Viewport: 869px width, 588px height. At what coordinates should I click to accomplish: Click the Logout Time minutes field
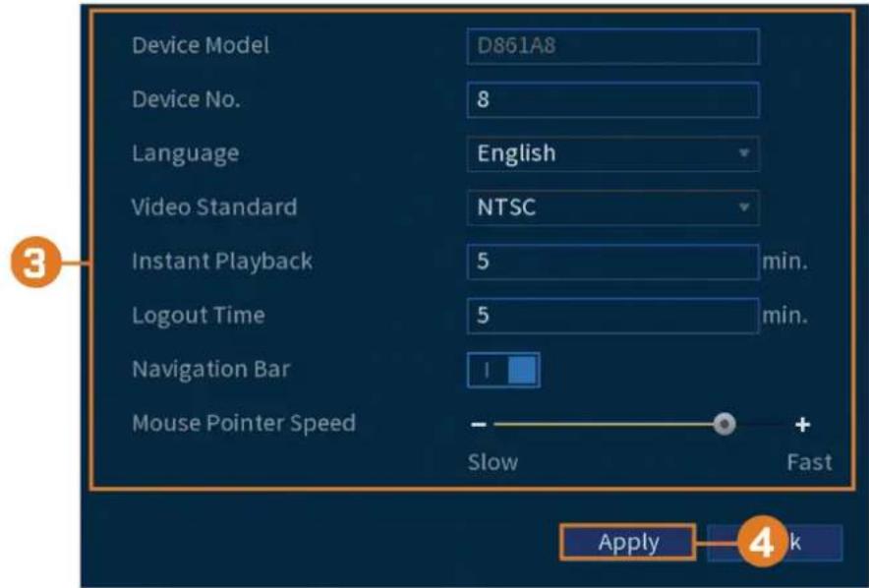613,316
